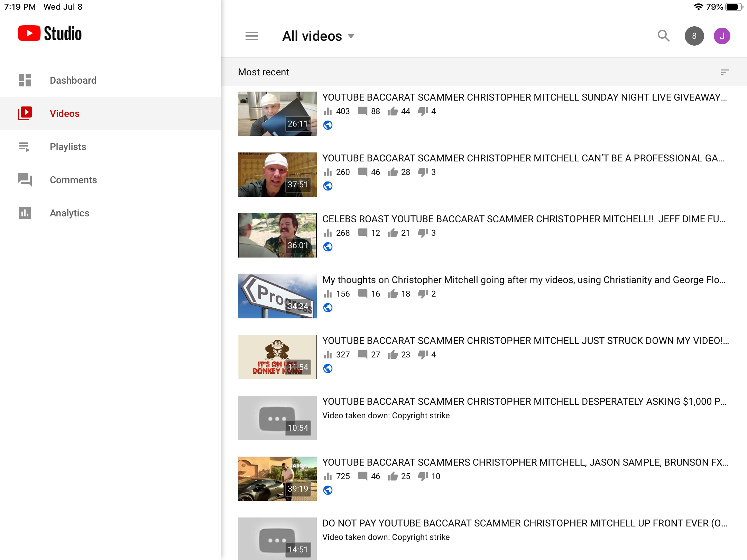
Task: Open DO NOT PAY video title
Action: tap(525, 523)
